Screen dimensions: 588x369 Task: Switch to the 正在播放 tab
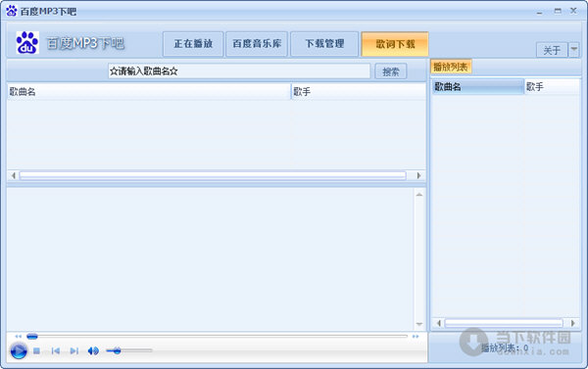(x=193, y=44)
